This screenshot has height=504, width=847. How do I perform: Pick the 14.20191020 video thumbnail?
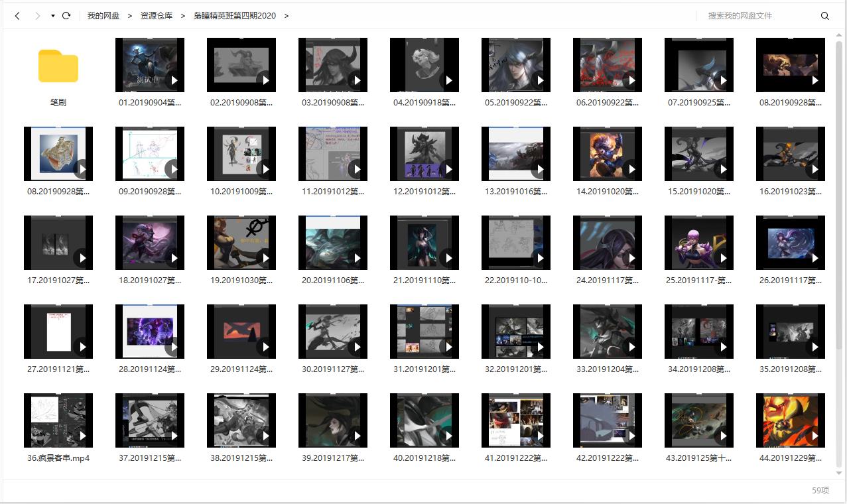click(x=608, y=153)
